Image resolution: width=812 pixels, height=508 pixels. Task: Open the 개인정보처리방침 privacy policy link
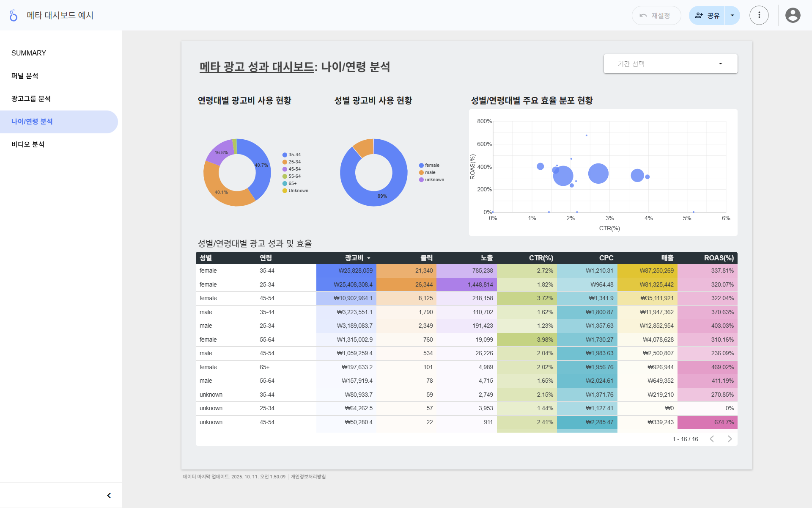point(308,477)
